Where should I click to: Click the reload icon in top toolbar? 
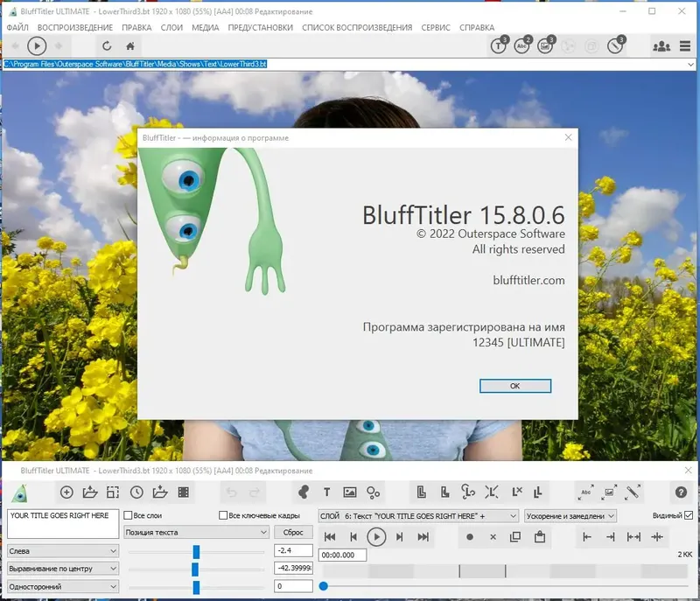106,46
